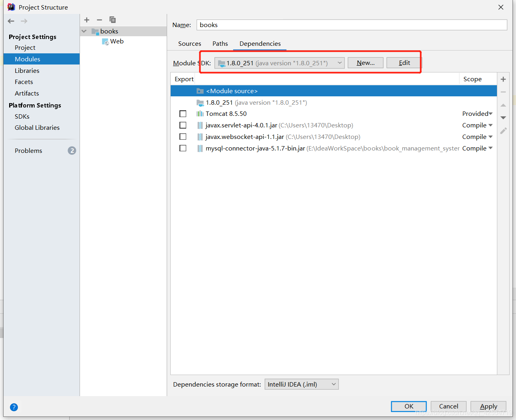This screenshot has width=516, height=420.
Task: Click the problems count badge
Action: (x=72, y=150)
